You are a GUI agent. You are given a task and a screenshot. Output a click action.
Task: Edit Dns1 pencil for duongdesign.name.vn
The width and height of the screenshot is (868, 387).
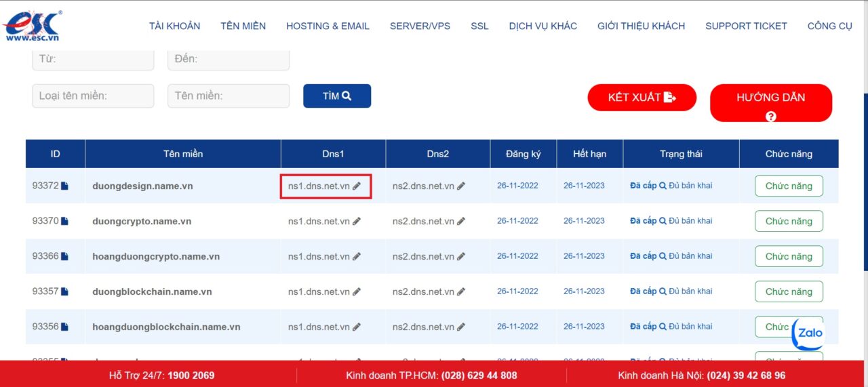(x=357, y=186)
